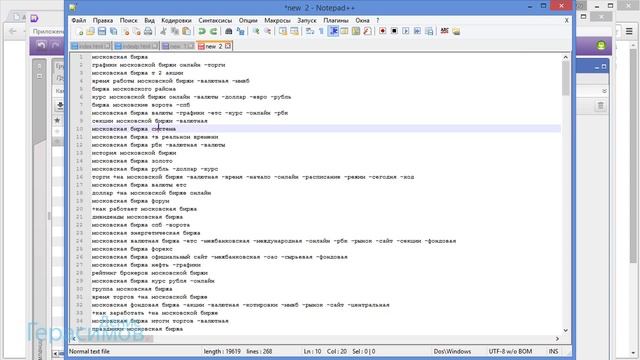The image size is (640, 360).
Task: Play back the recorded macro
Action: pos(405,31)
